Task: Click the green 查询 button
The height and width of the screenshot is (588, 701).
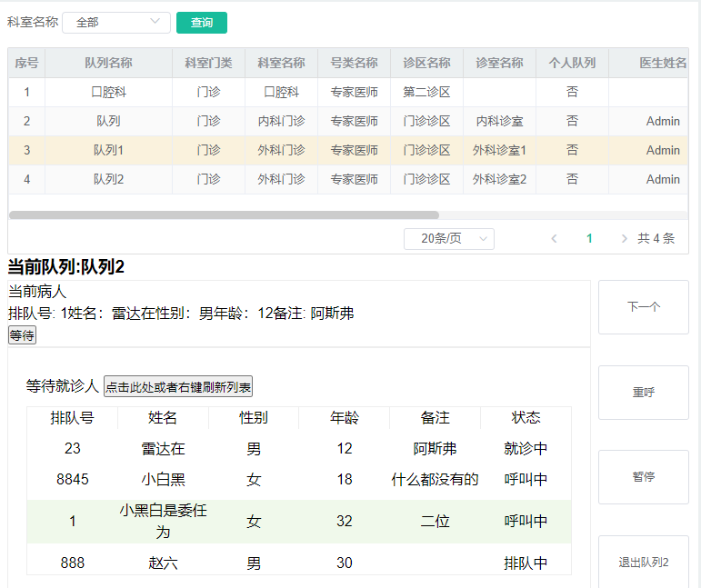Action: point(202,23)
